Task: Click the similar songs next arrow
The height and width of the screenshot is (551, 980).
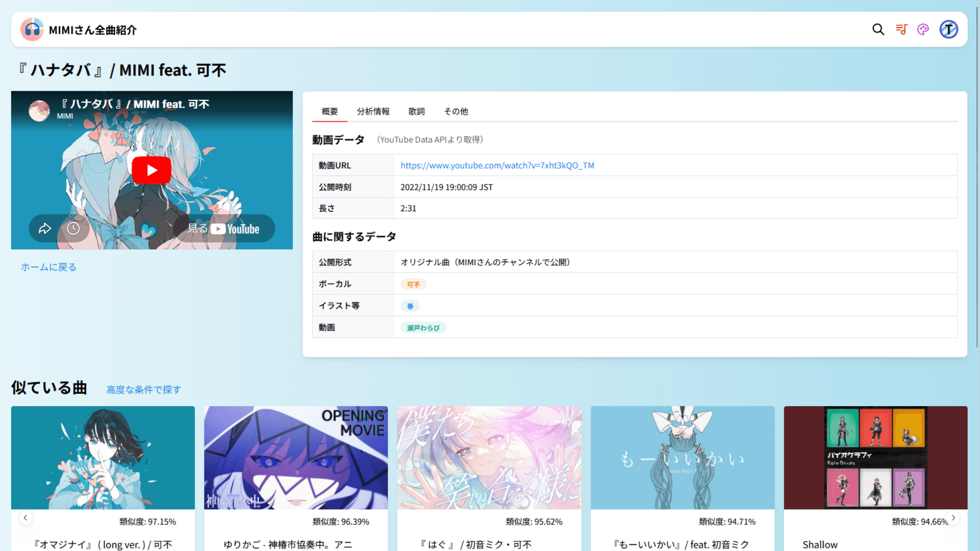Action: tap(953, 517)
